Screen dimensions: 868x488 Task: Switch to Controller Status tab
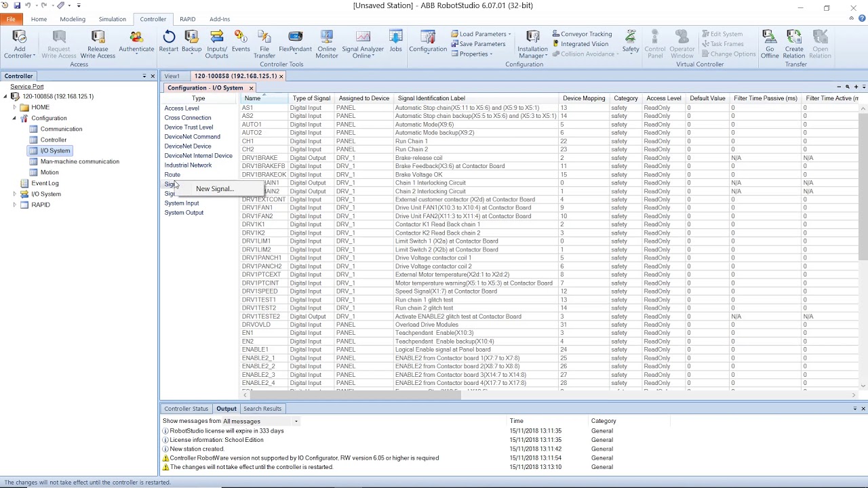(186, 409)
